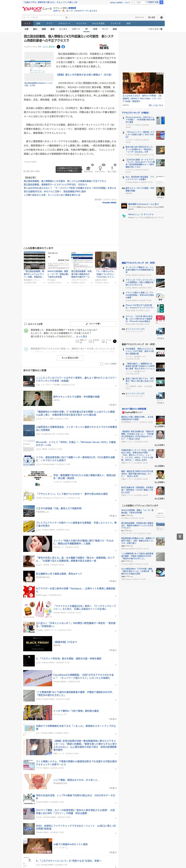Image resolution: width=186 pixels, height=868 pixels.
Task: Open related article 官庁出版物30万点 AIモデル
Action: pyautogui.click(x=55, y=191)
